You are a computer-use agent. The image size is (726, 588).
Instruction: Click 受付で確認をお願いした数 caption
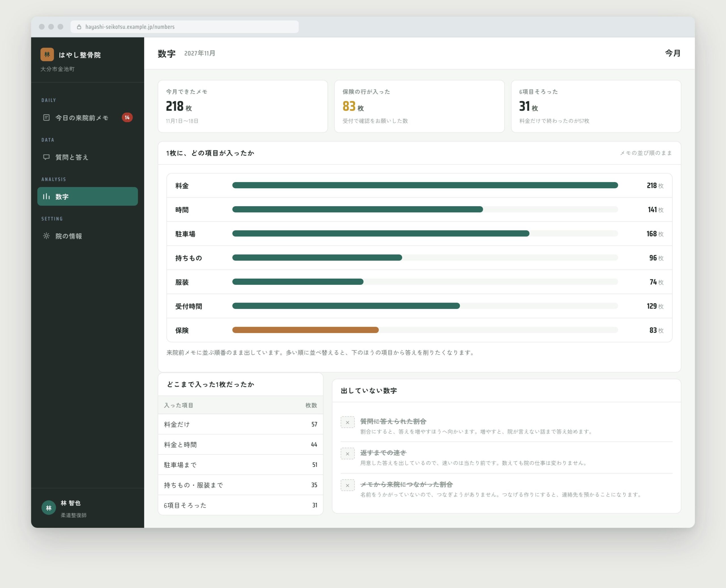click(375, 121)
